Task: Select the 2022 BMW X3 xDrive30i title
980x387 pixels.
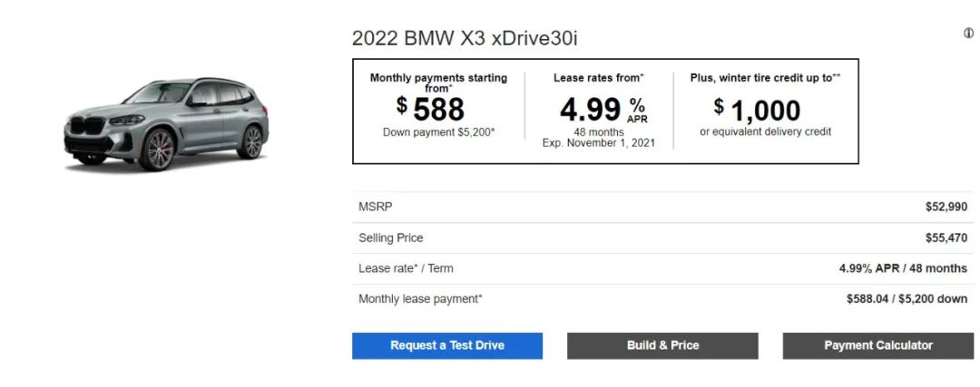Action: pyautogui.click(x=465, y=38)
